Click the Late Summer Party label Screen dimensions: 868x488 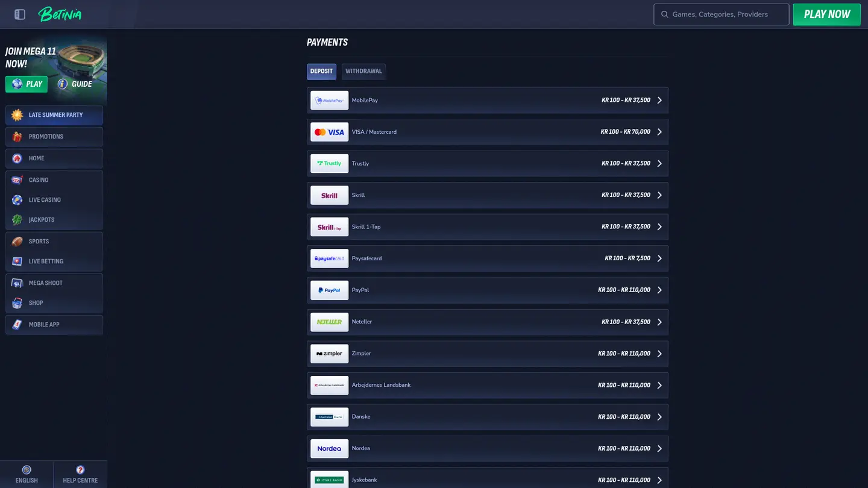(x=55, y=115)
